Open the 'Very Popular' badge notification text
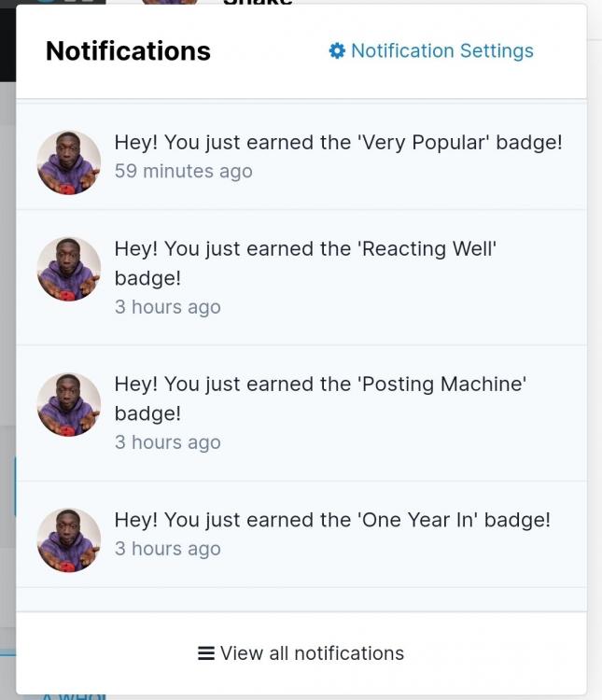 pos(338,143)
